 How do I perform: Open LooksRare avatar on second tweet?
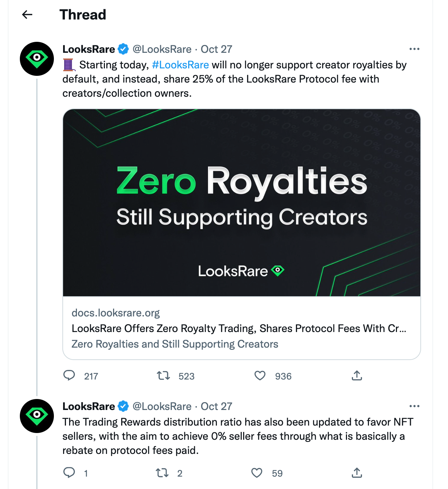click(x=37, y=416)
